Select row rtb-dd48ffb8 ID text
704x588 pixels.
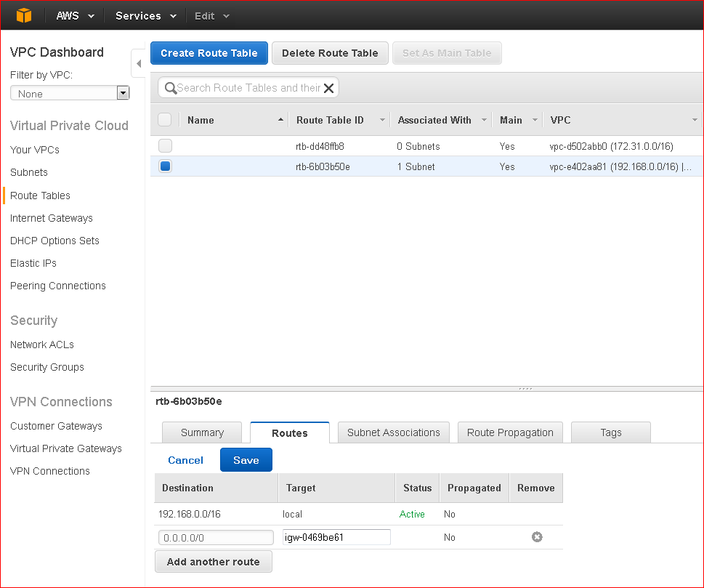tap(320, 146)
